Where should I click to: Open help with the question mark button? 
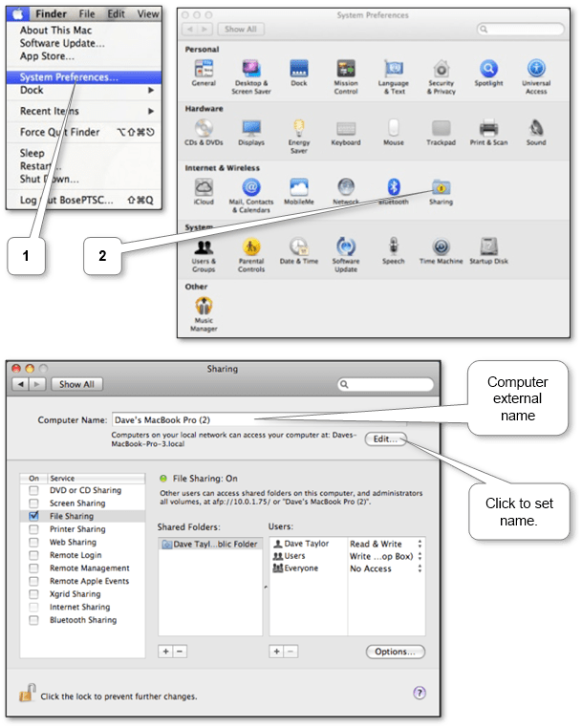420,693
